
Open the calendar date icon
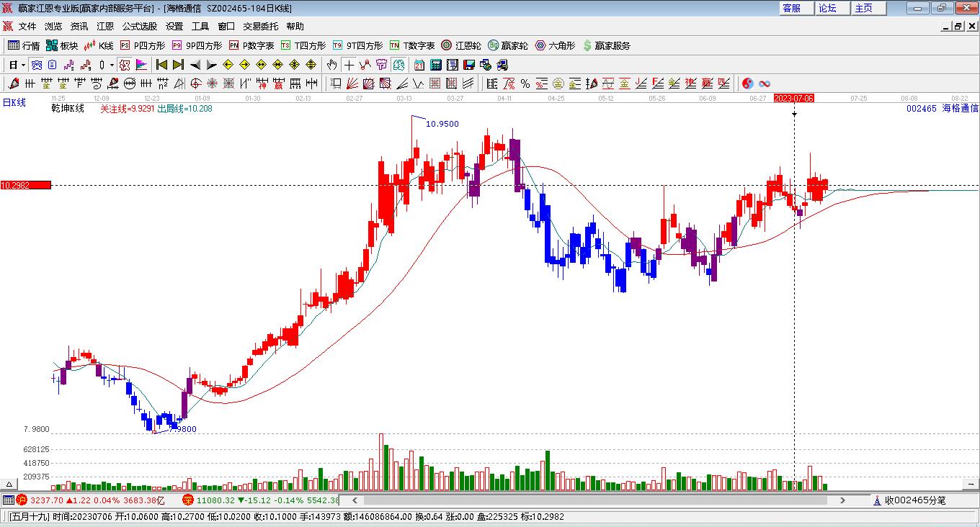click(x=419, y=65)
